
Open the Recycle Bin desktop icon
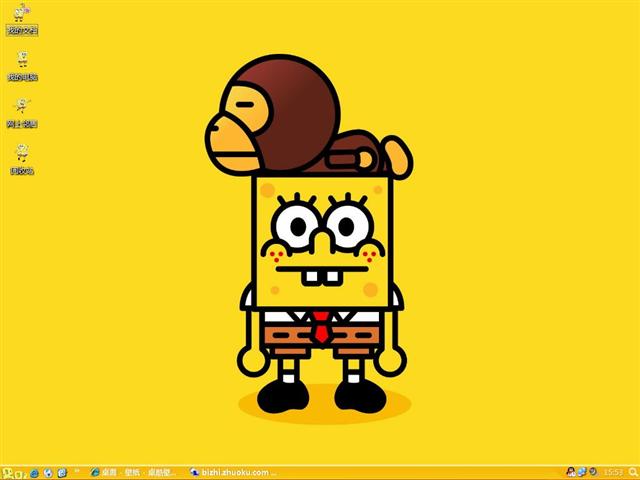point(22,160)
